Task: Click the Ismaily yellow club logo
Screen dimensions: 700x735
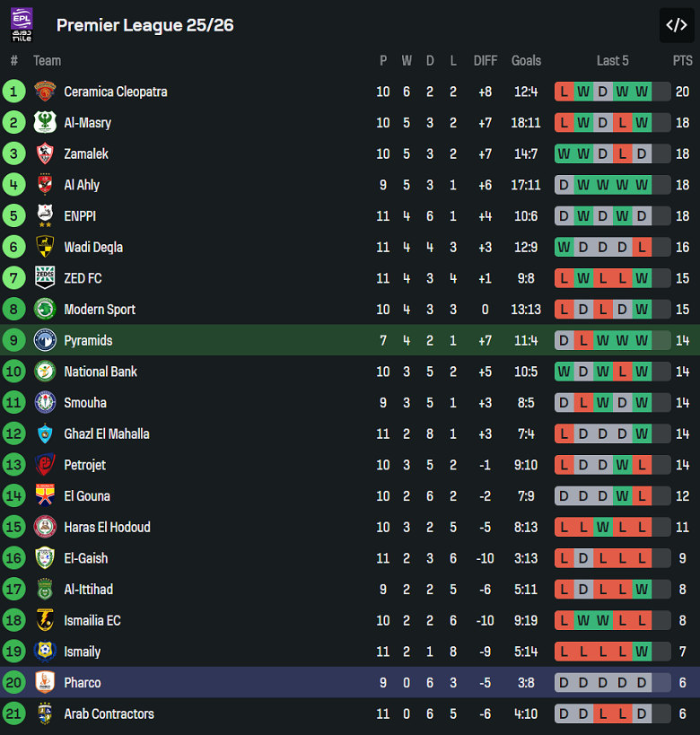Action: click(45, 652)
